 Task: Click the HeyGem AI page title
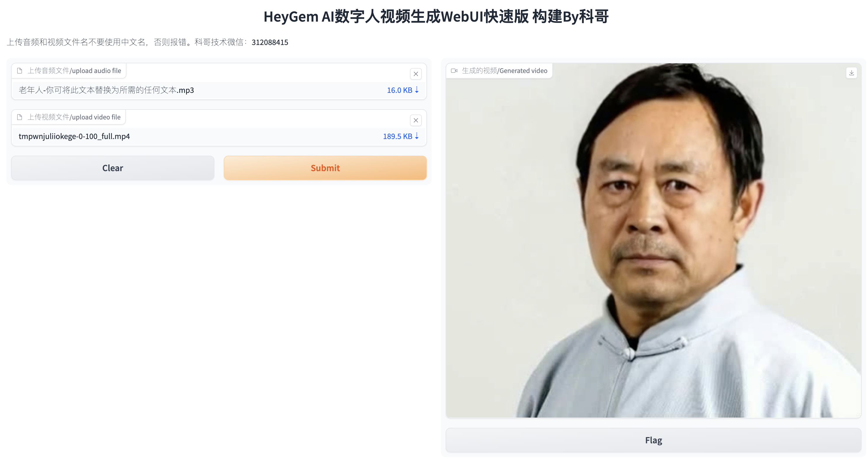click(436, 16)
